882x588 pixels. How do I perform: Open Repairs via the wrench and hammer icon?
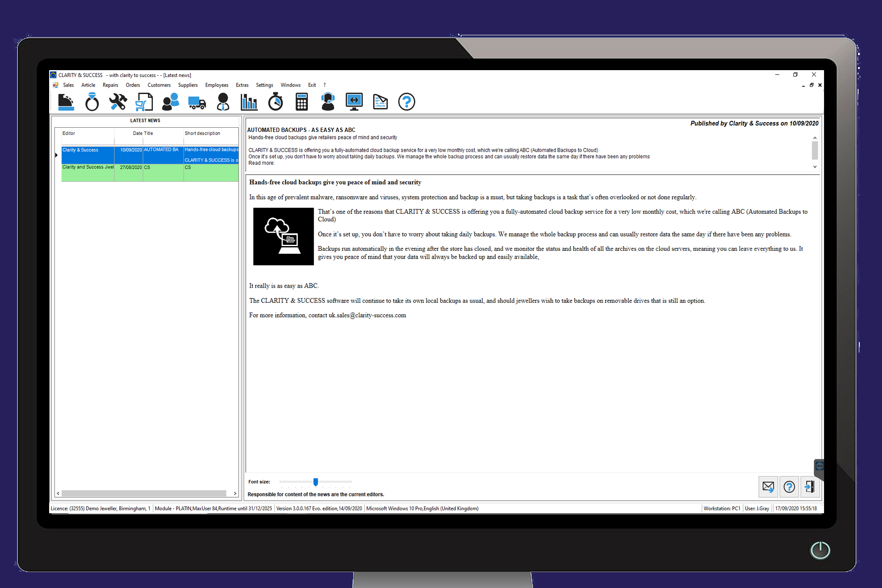(x=118, y=102)
